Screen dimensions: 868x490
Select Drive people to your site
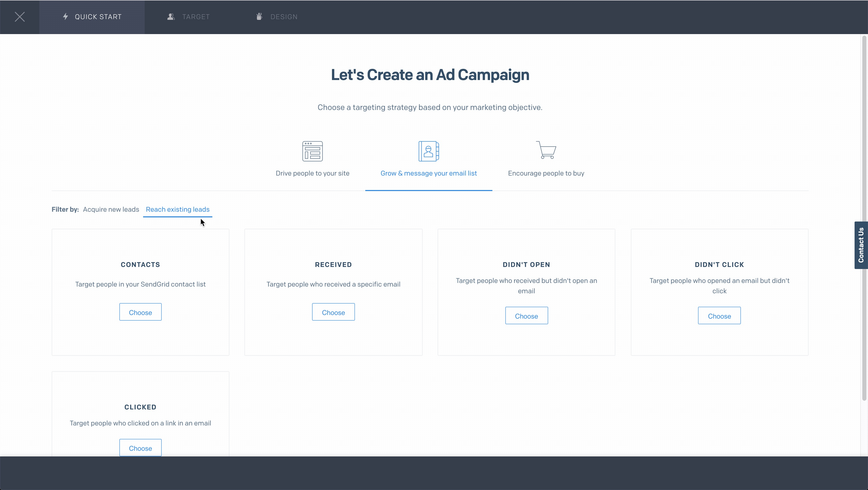coord(312,173)
